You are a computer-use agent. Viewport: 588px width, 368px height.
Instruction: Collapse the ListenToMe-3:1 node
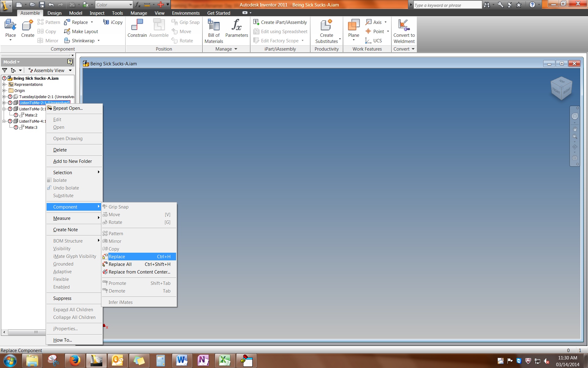[4, 109]
